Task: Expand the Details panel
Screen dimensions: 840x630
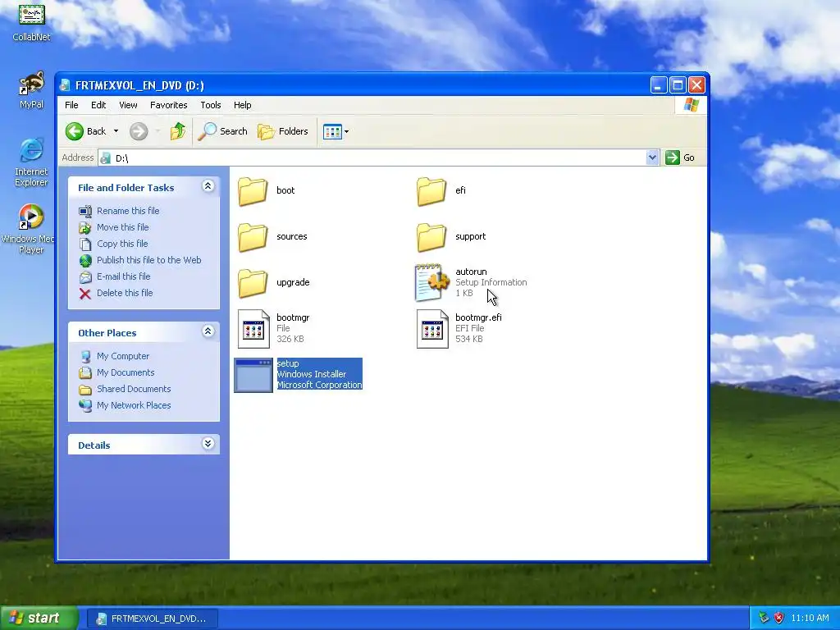Action: click(208, 444)
